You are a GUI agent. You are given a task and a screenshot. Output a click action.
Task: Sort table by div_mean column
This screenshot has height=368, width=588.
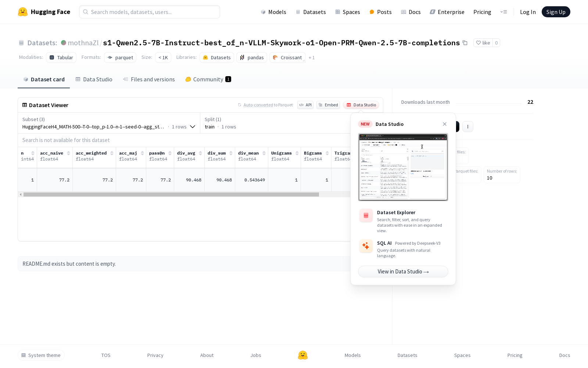click(x=264, y=153)
